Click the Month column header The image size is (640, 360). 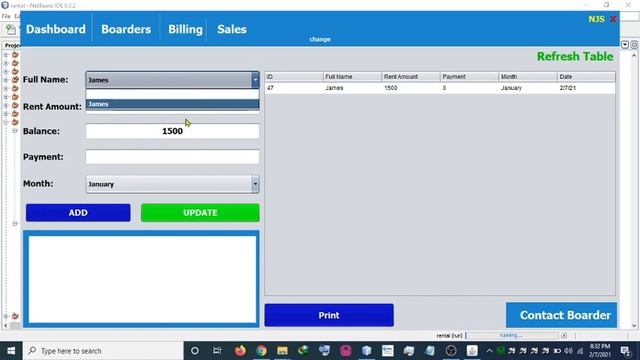click(528, 77)
